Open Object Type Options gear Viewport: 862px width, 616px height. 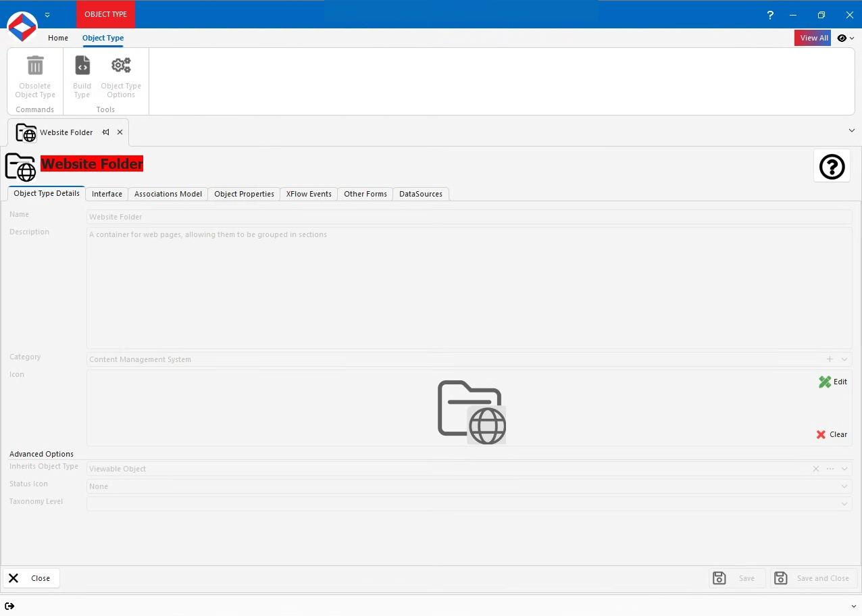(x=121, y=65)
